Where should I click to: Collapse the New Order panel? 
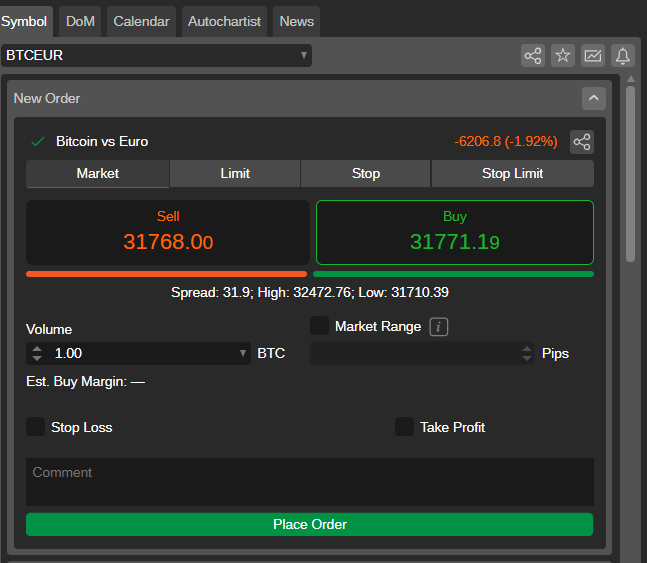tap(594, 98)
